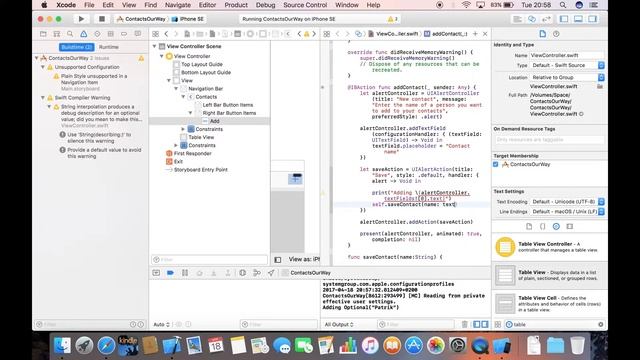
Task: Open the Auto variables scope dropdown
Action: [161, 324]
